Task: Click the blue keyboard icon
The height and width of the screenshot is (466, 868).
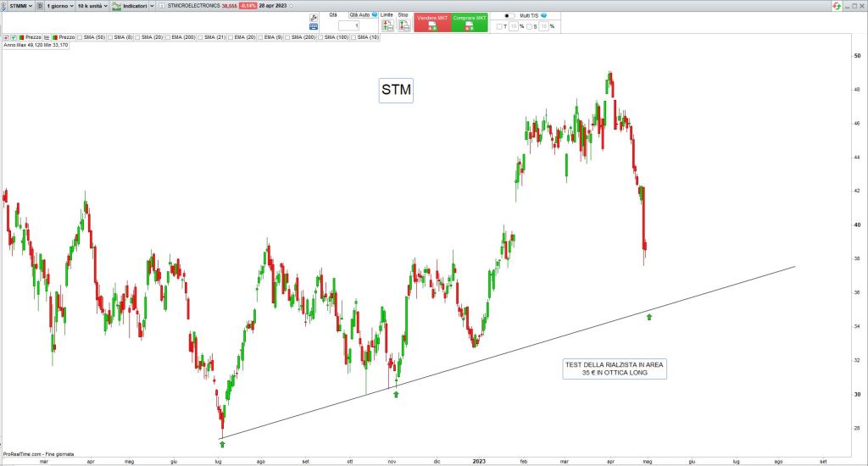Action: 314,26
